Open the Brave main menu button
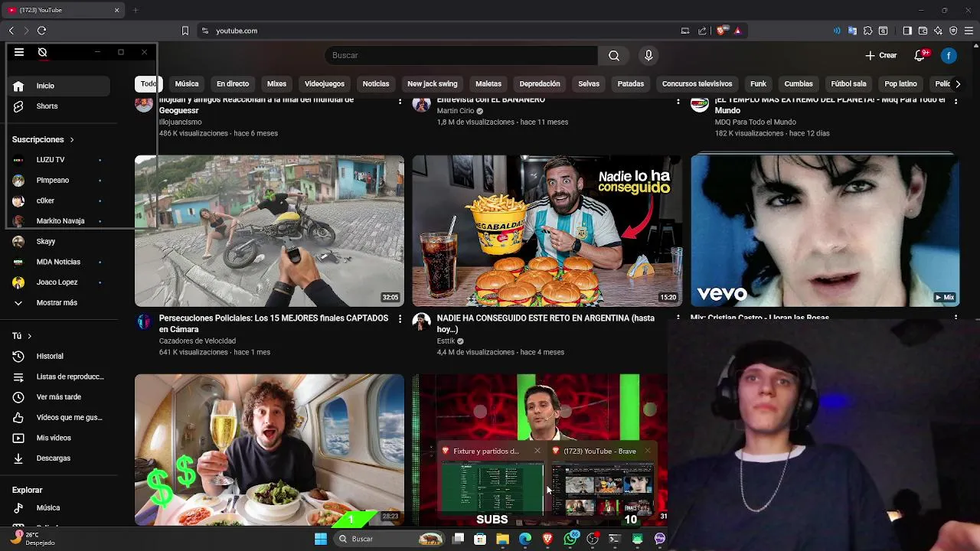Image resolution: width=980 pixels, height=551 pixels. point(969,31)
